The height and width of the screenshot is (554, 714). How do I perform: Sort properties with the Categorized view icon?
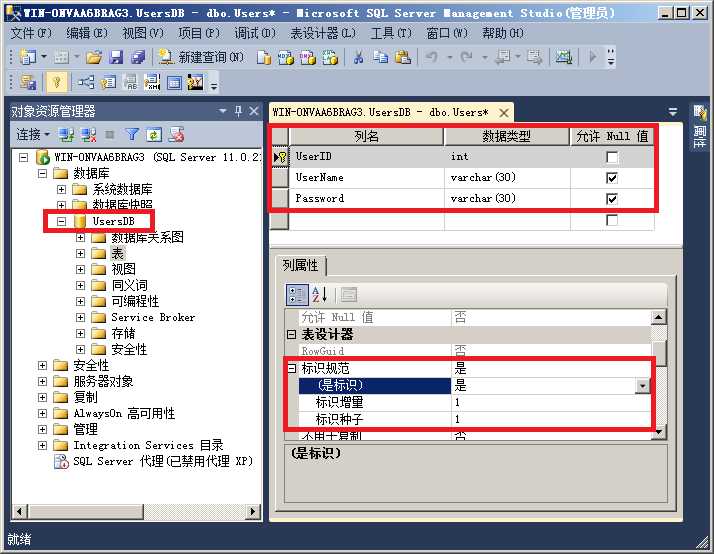(297, 295)
